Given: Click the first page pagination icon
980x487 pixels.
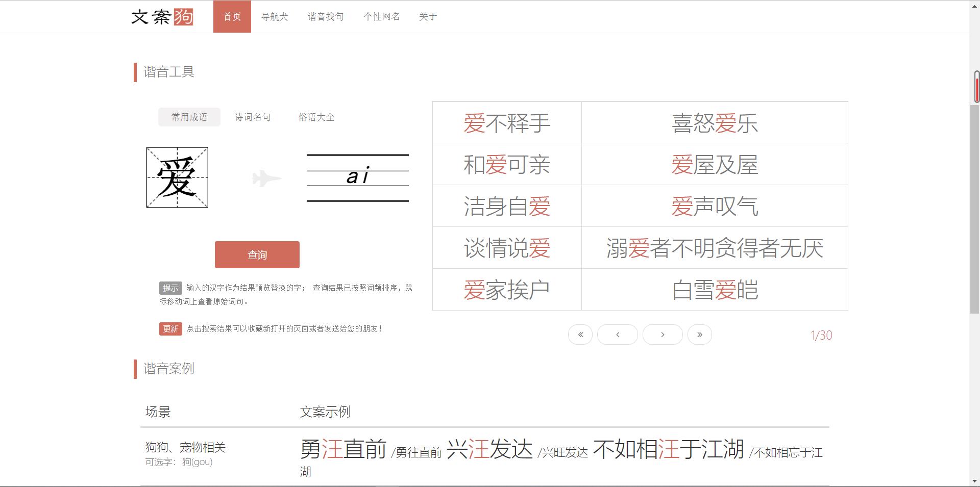Looking at the screenshot, I should click(x=580, y=334).
